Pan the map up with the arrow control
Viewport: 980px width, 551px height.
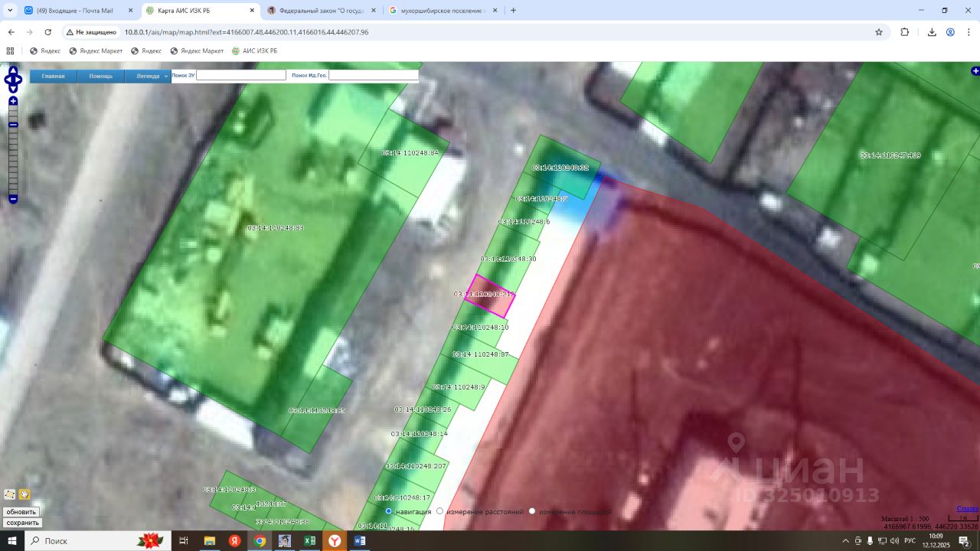click(x=13, y=70)
